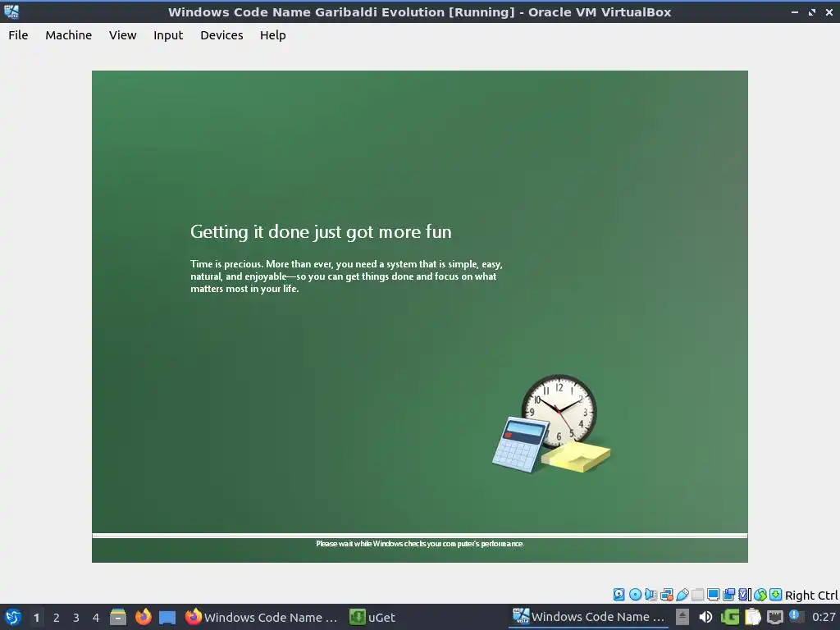The width and height of the screenshot is (840, 630).
Task: Switch to workspace 4
Action: pos(96,618)
